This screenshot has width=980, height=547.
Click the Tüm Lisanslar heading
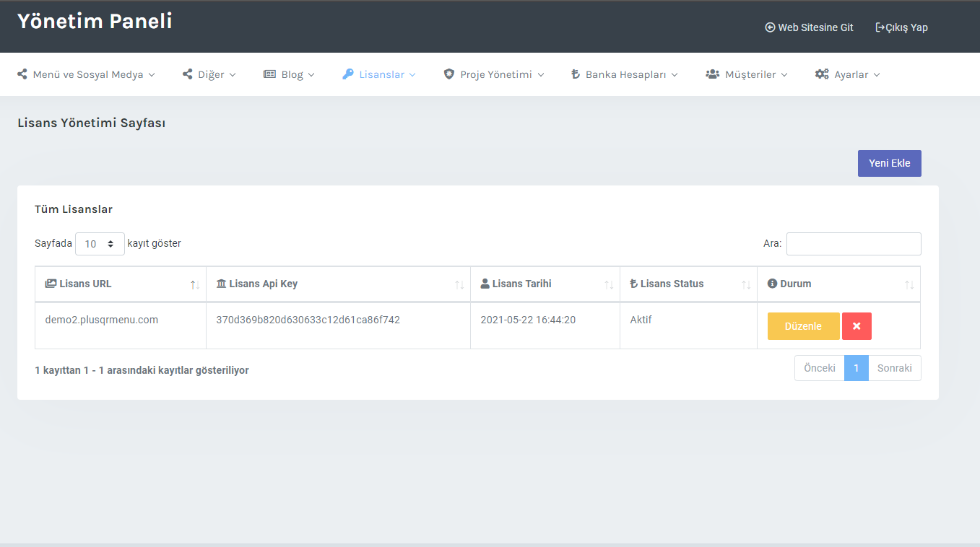[x=74, y=209]
